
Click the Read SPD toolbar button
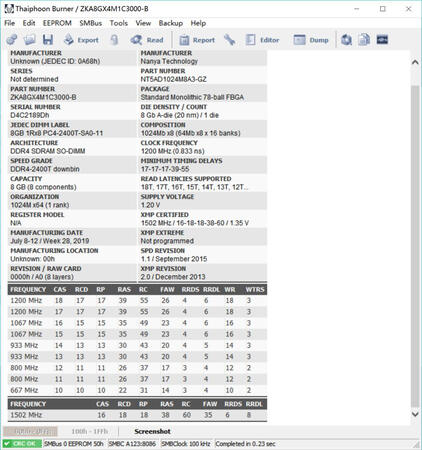[x=147, y=40]
